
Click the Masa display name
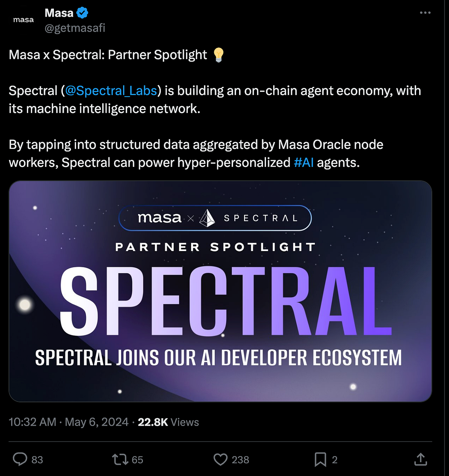(x=59, y=13)
